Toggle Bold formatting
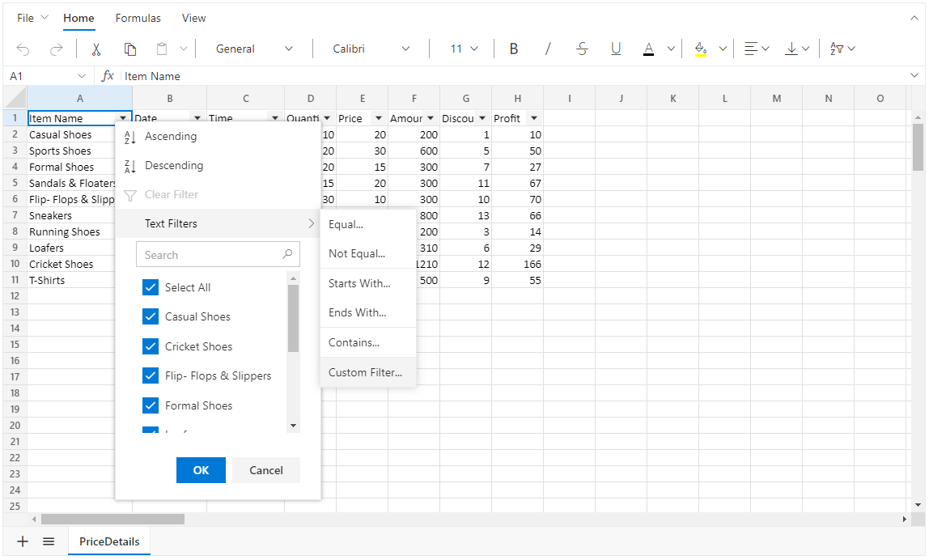929x560 pixels. 513,49
